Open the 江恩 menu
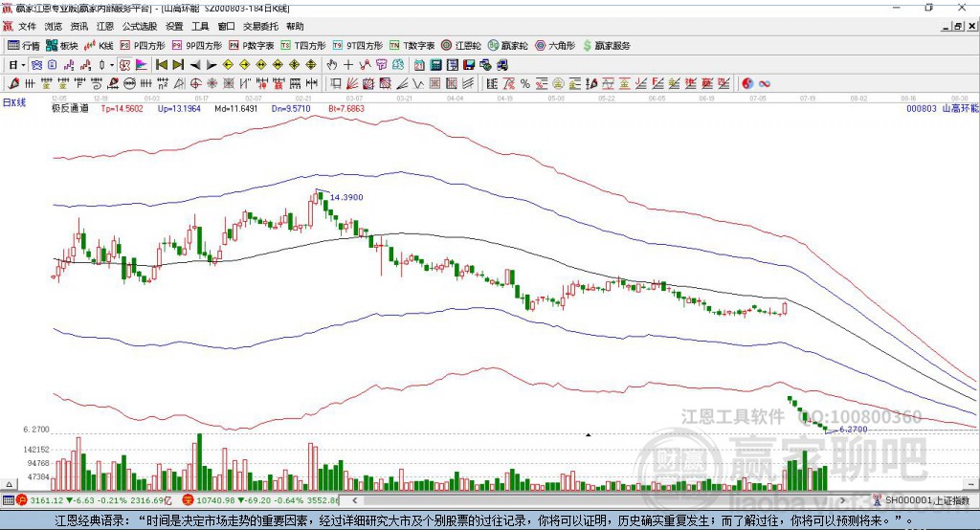Screen dimensions: 980x530 [105, 26]
